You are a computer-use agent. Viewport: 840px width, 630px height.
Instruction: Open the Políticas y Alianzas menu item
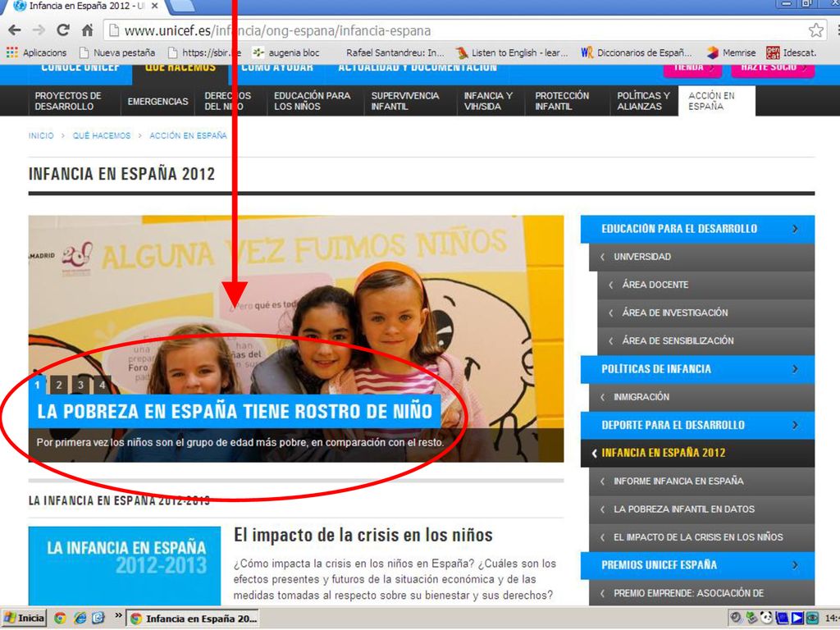click(x=643, y=101)
